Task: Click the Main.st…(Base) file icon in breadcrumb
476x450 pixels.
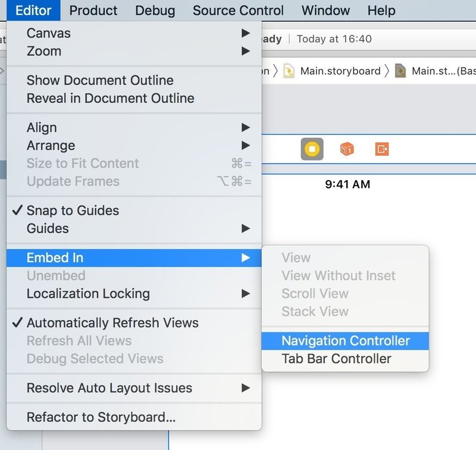Action: (x=400, y=71)
